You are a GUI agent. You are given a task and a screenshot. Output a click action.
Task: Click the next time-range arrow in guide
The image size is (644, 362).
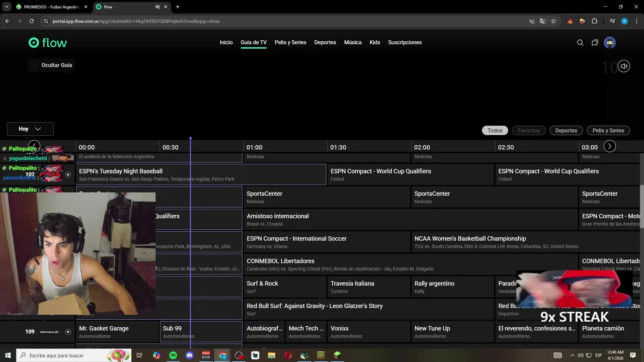click(609, 146)
